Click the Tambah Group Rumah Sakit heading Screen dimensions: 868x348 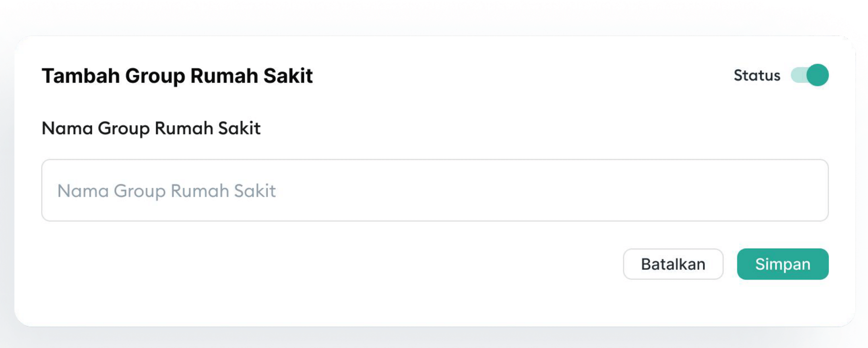(177, 76)
